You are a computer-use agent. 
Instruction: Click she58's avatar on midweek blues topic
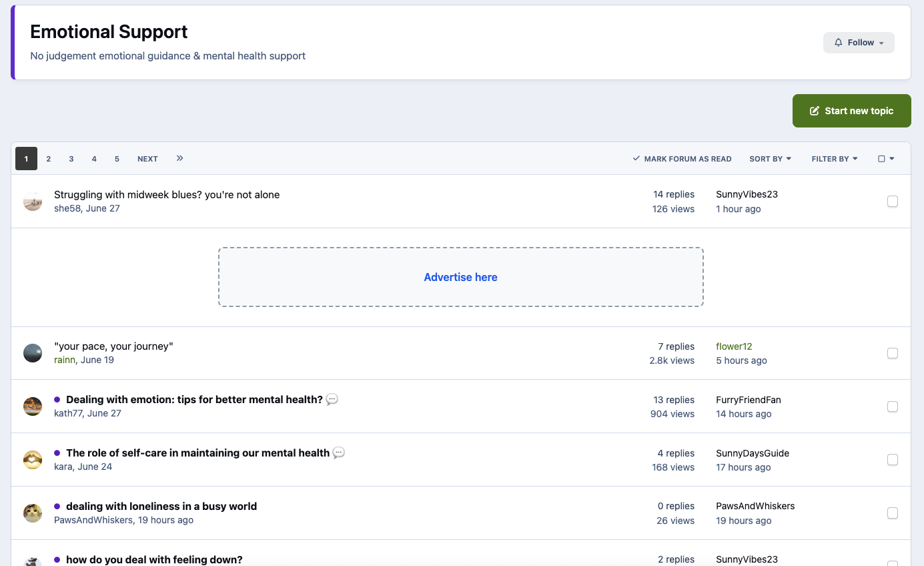point(33,202)
